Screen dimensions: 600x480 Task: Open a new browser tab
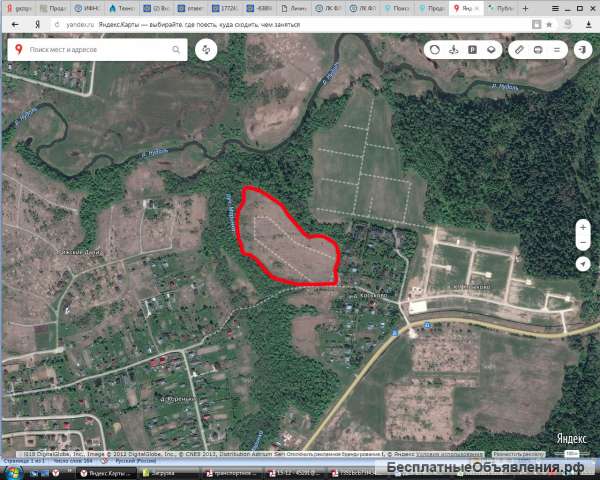click(x=525, y=8)
